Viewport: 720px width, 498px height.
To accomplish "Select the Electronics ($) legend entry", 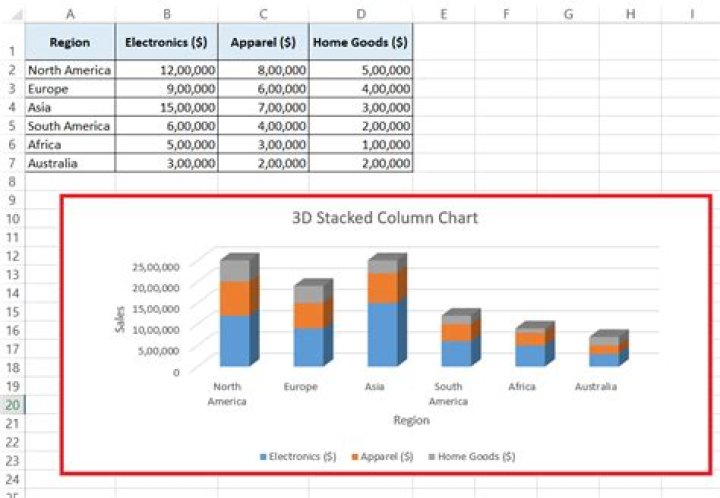I will [298, 457].
